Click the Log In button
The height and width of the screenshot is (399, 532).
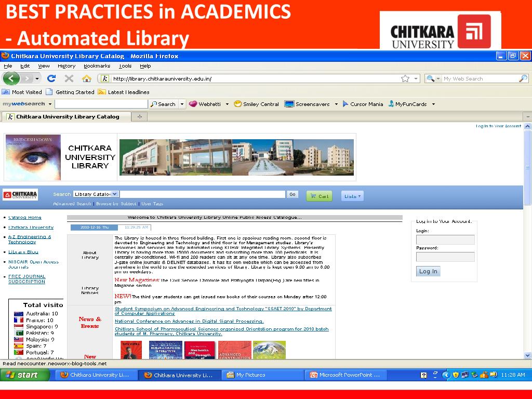428,271
